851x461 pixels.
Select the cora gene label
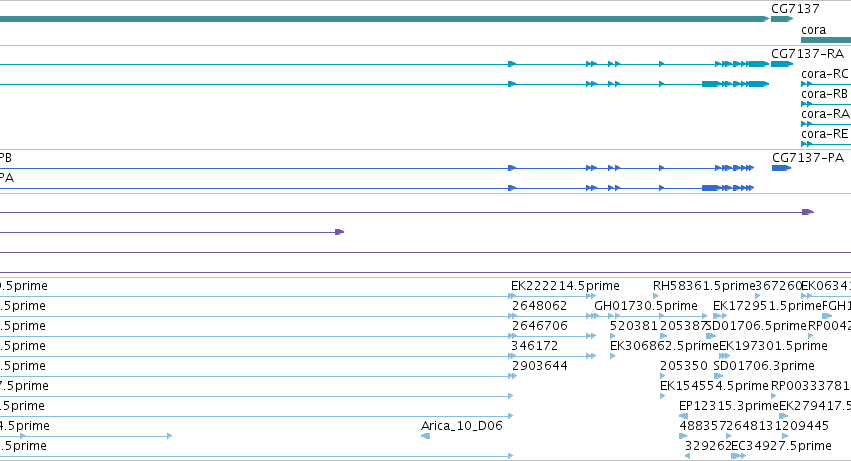814,30
